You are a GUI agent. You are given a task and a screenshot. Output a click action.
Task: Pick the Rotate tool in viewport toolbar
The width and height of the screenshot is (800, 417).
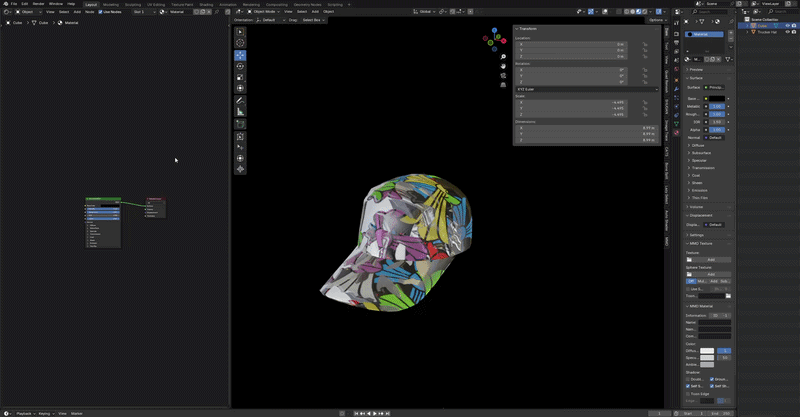coord(240,67)
